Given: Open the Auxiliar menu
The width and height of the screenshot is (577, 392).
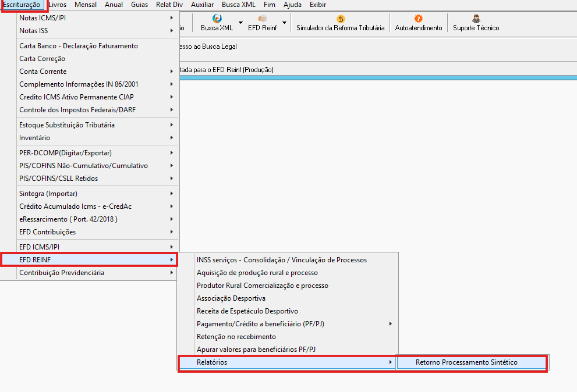Looking at the screenshot, I should (x=202, y=5).
